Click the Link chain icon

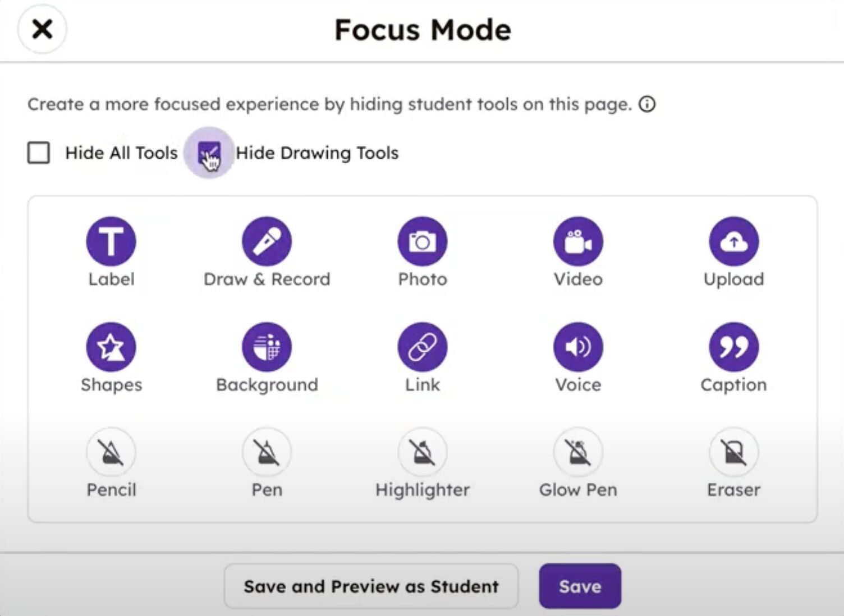tap(423, 346)
